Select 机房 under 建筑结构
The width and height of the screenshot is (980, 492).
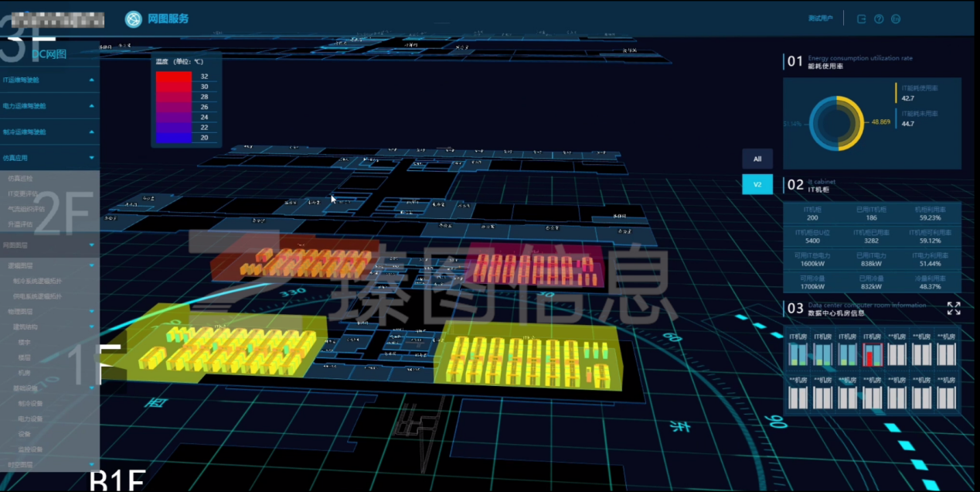click(x=24, y=373)
